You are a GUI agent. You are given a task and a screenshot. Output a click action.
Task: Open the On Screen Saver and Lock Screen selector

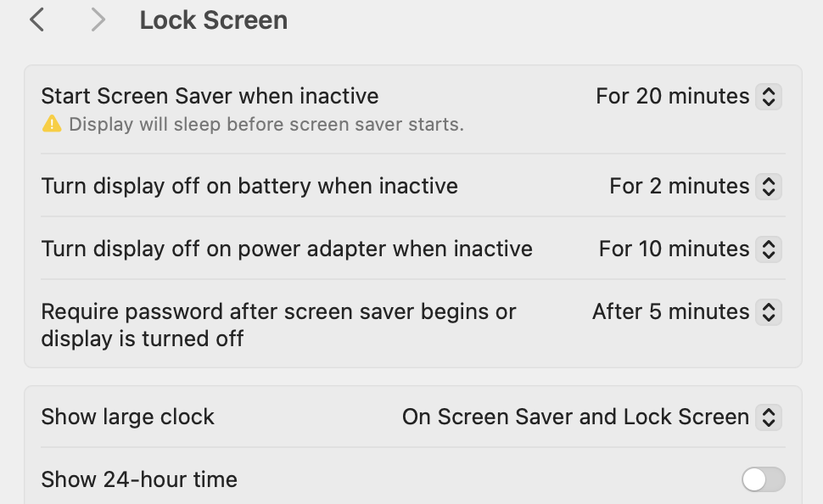click(x=575, y=417)
